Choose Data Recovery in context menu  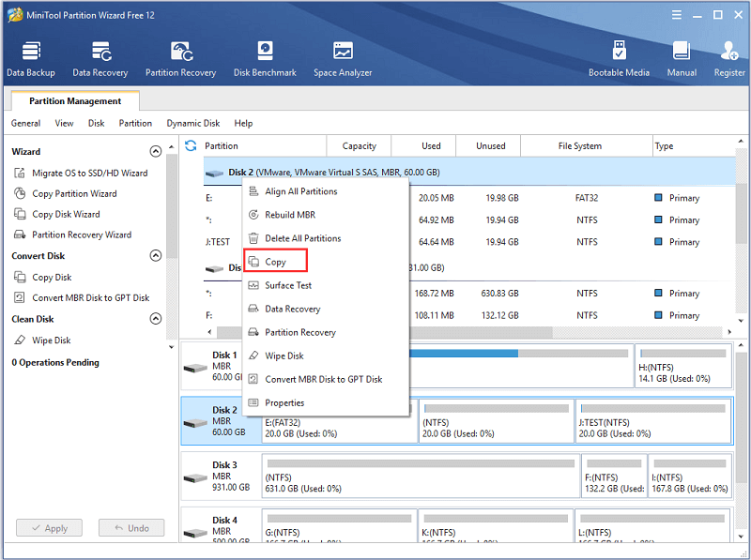click(x=326, y=309)
